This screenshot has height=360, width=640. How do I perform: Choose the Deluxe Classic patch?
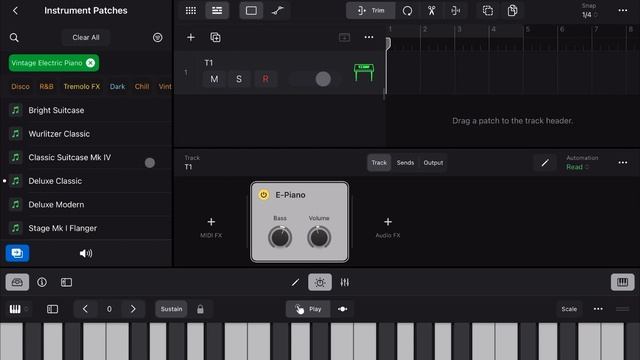click(x=87, y=181)
